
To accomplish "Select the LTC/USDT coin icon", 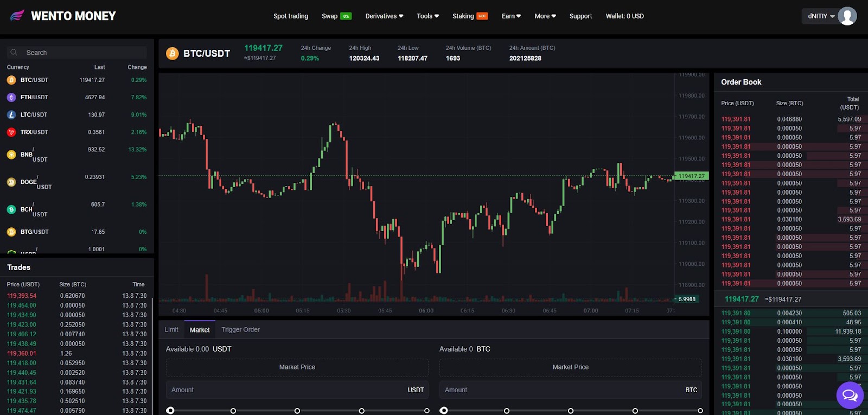I will tap(11, 114).
